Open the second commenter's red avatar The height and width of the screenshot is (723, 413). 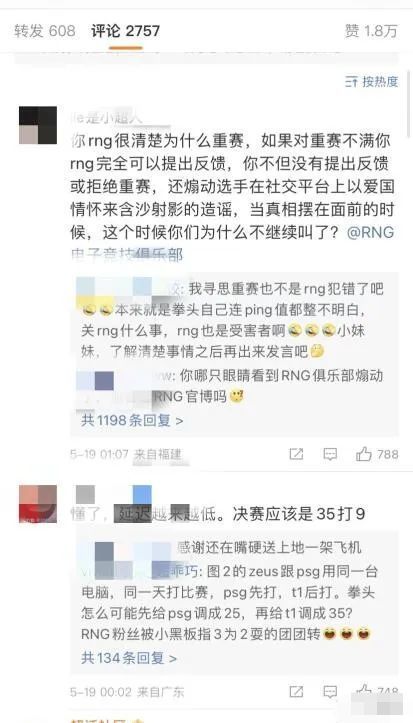click(38, 504)
